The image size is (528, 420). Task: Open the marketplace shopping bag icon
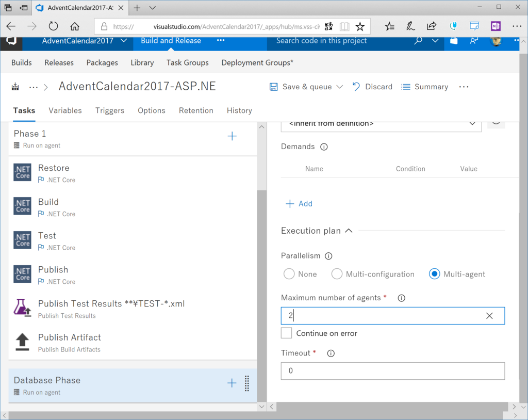coord(454,41)
